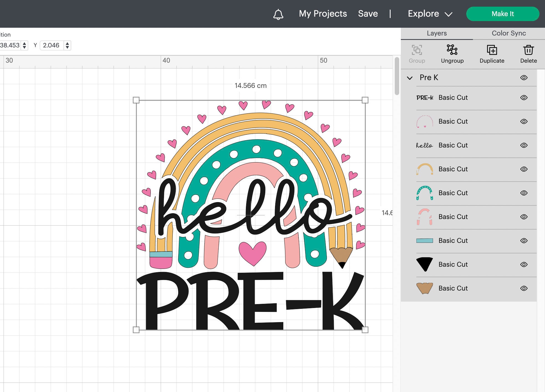Select the Duplicate icon
Image resolution: width=545 pixels, height=392 pixels.
click(x=492, y=54)
